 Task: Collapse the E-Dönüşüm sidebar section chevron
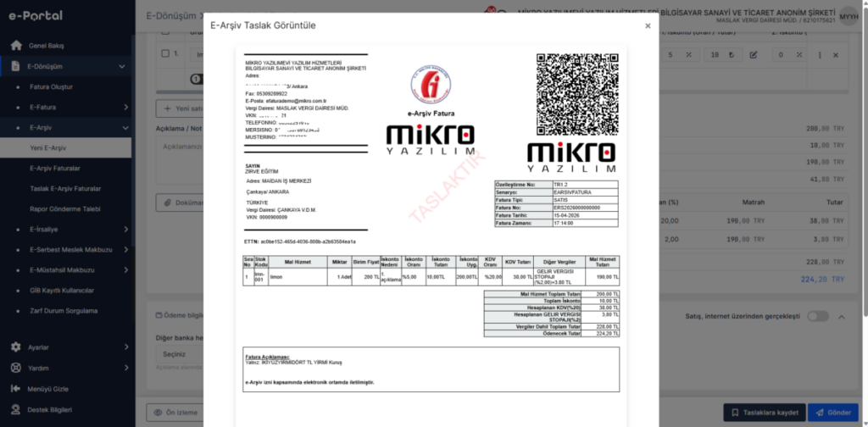click(x=122, y=66)
